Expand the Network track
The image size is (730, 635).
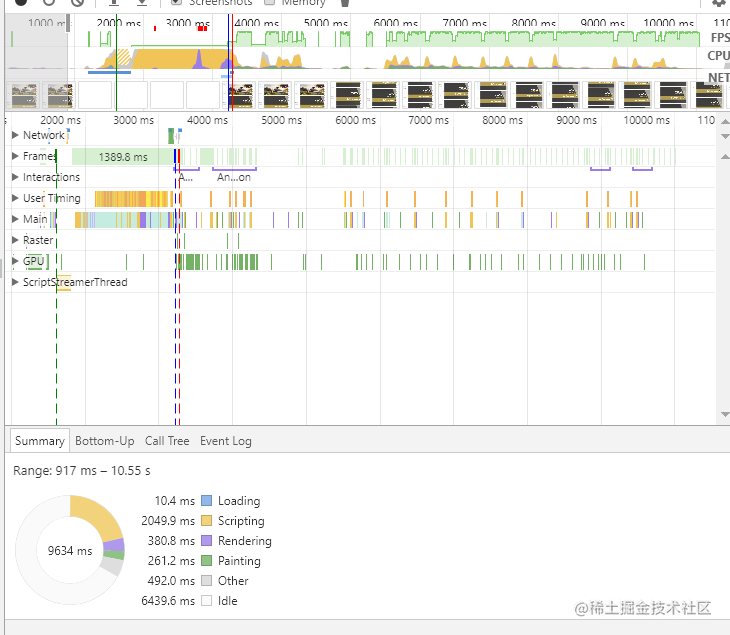pos(15,135)
